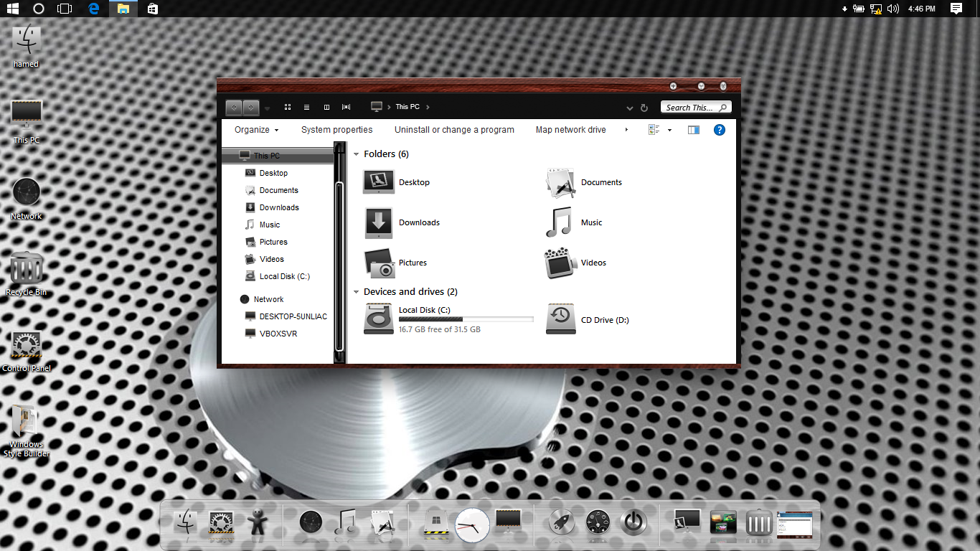Collapse the Folders (6) group
The height and width of the screenshot is (551, 980).
coord(357,154)
